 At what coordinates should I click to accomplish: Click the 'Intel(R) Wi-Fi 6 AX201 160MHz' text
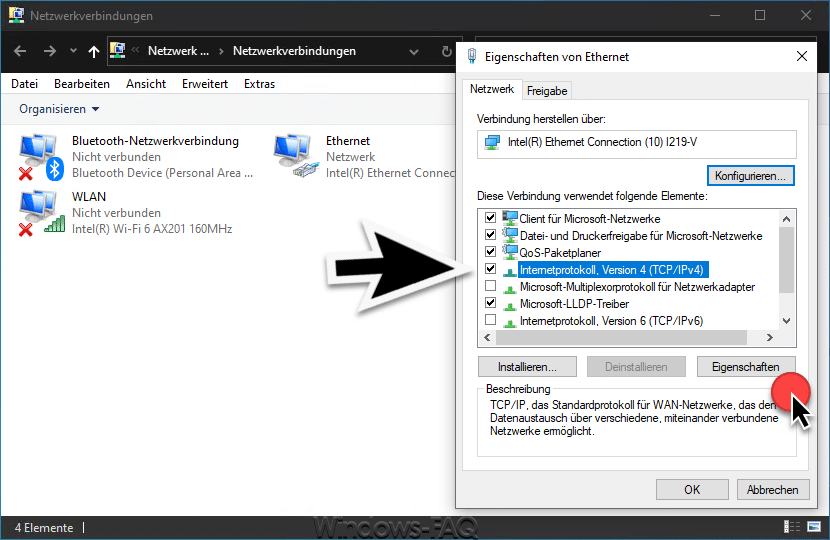pos(152,229)
